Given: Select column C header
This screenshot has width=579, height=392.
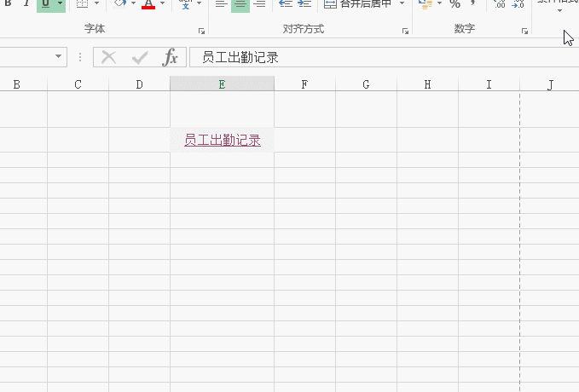Looking at the screenshot, I should click(x=78, y=84).
